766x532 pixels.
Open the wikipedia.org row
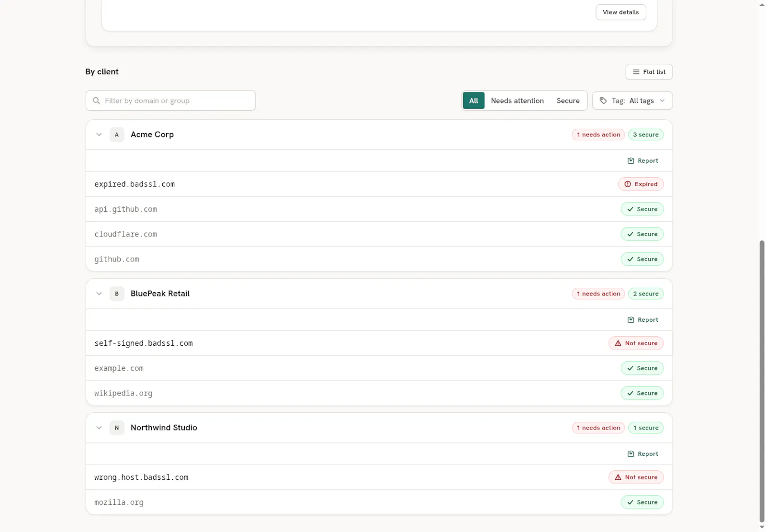click(379, 393)
